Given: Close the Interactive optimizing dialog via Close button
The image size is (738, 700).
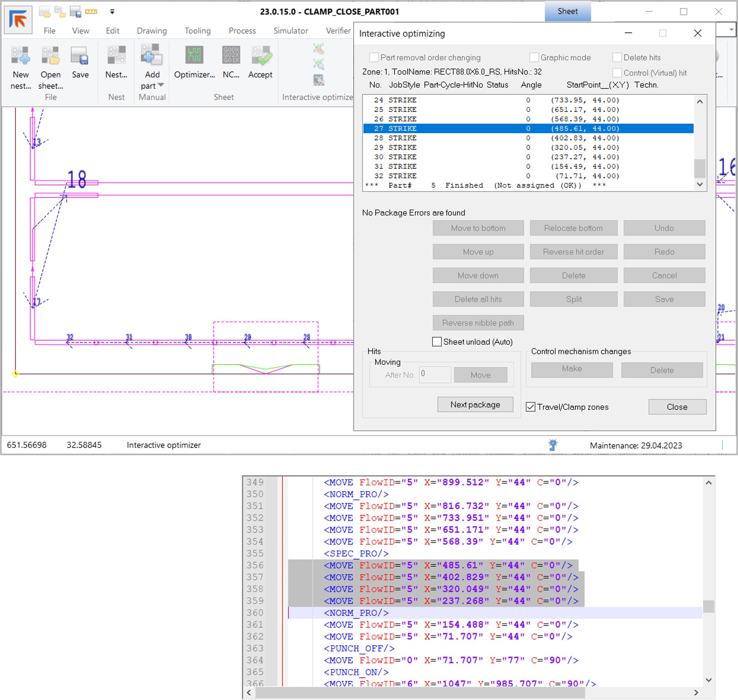Looking at the screenshot, I should click(677, 407).
